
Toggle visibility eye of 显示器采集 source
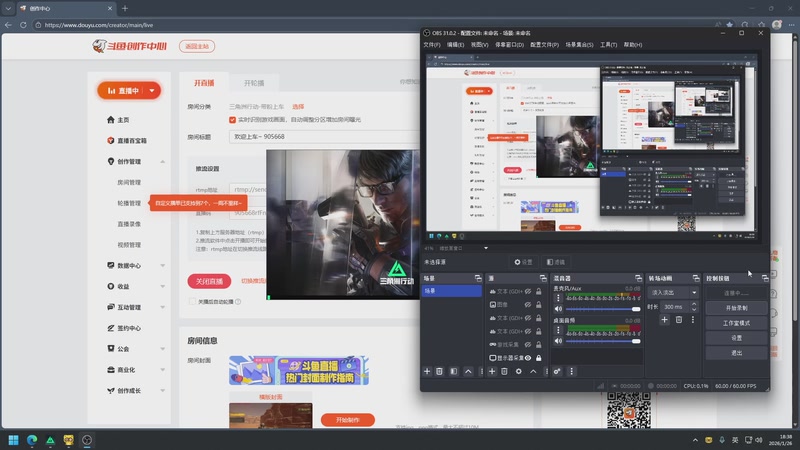pyautogui.click(x=528, y=358)
